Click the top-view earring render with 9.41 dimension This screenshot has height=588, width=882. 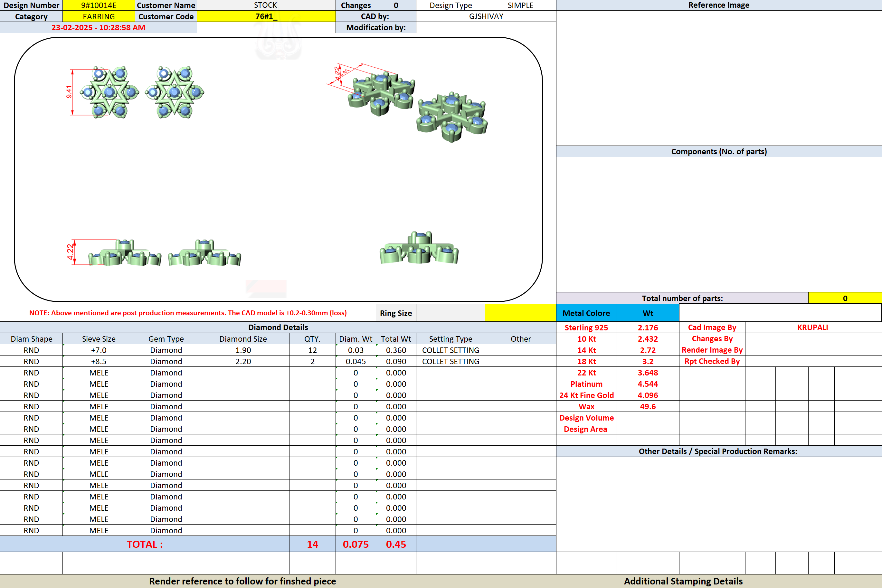coord(103,92)
